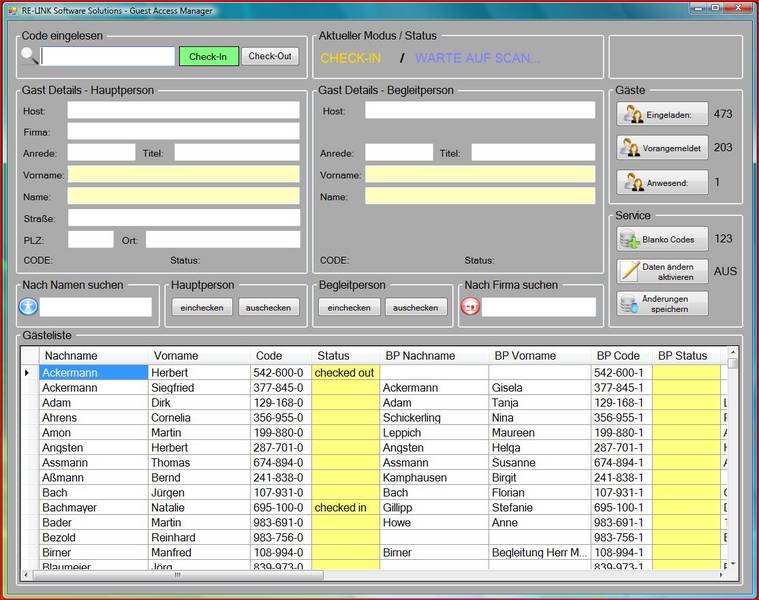Click Begleitperson Anrede field
The height and width of the screenshot is (600, 759).
point(399,152)
